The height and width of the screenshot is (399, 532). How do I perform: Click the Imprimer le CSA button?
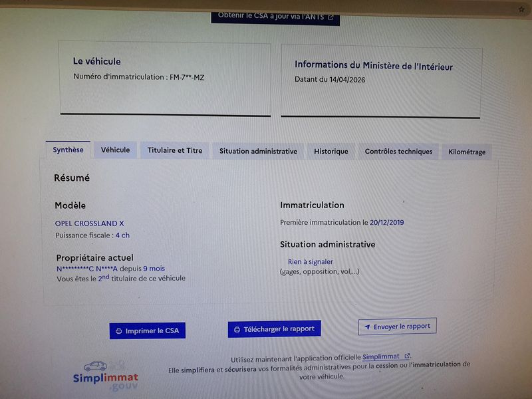point(147,331)
